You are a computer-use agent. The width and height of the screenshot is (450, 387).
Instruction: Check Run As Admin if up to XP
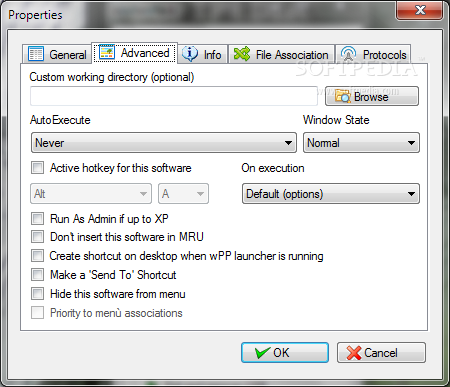(x=37, y=219)
